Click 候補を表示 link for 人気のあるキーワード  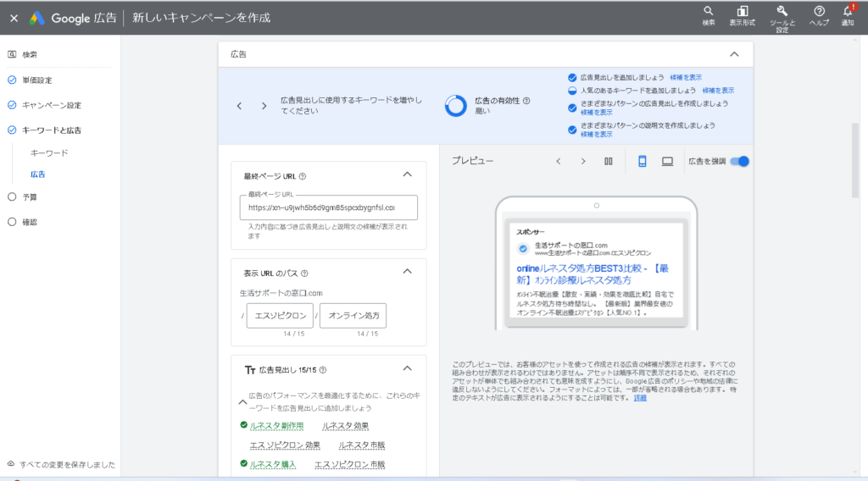click(718, 91)
